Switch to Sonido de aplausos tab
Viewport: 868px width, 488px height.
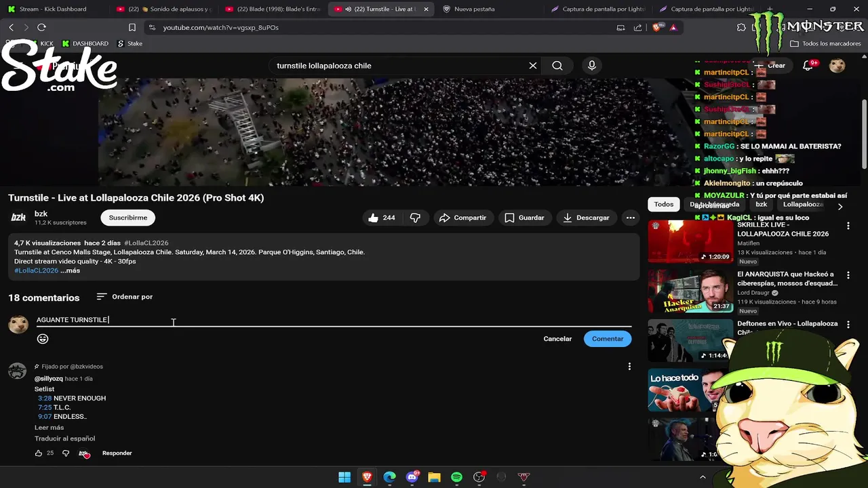tap(163, 9)
